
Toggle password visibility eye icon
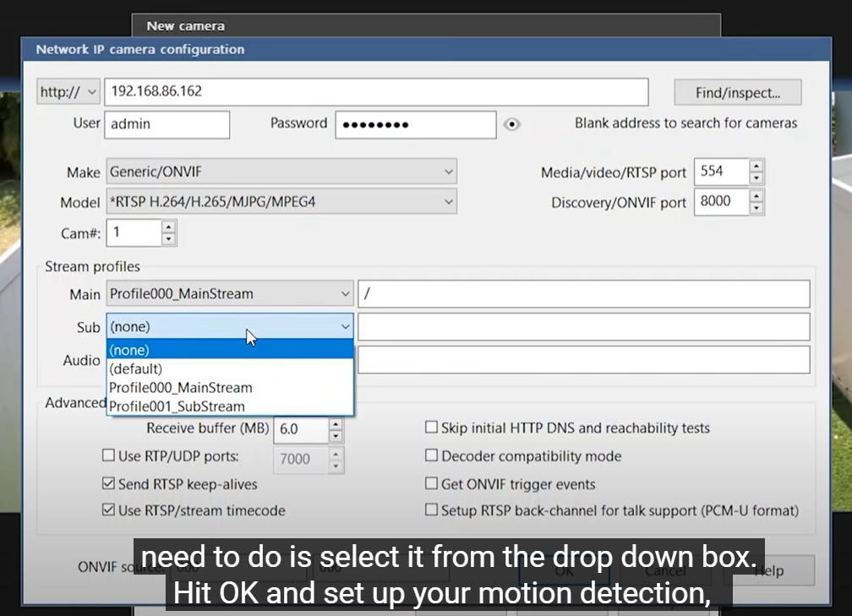pos(511,124)
